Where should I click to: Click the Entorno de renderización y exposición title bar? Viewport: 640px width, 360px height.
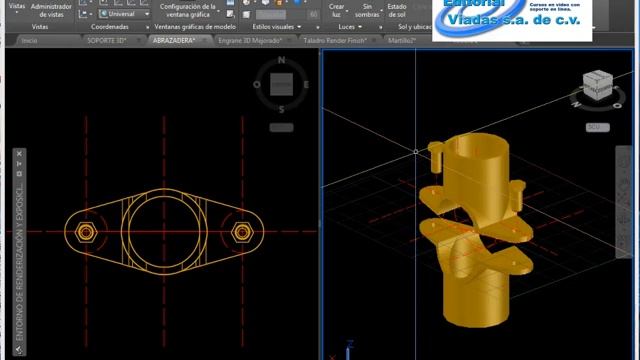tap(19, 262)
